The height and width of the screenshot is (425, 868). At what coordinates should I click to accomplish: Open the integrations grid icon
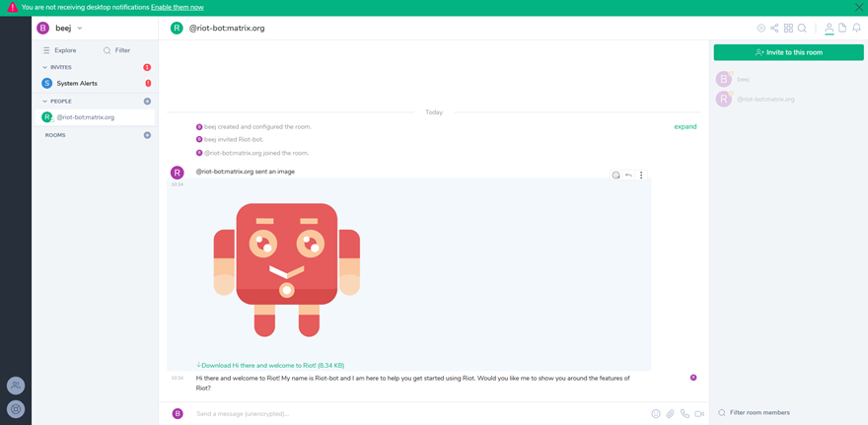coord(788,29)
